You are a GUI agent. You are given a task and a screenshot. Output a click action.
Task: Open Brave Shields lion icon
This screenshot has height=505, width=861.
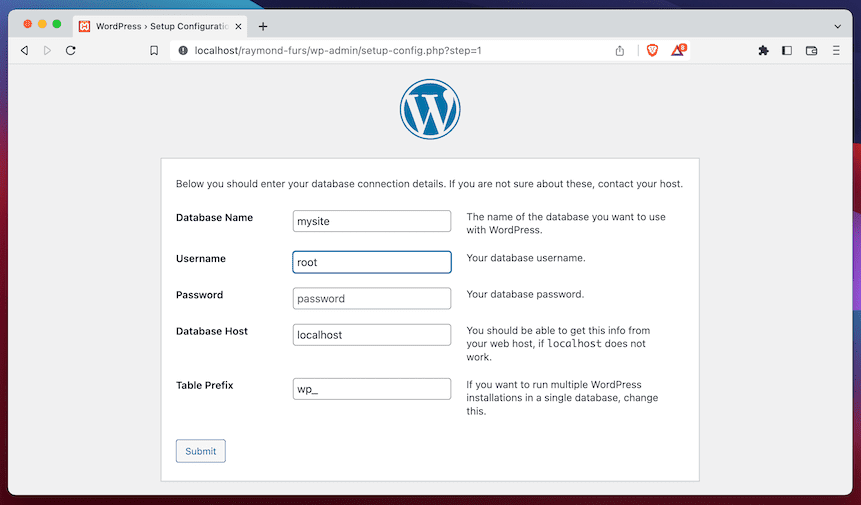(652, 50)
